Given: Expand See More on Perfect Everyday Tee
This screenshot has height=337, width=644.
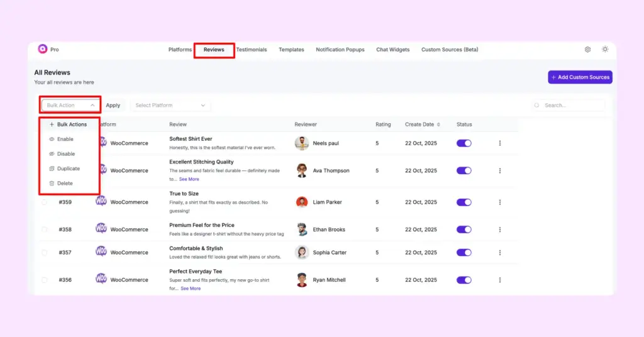Looking at the screenshot, I should pos(191,289).
